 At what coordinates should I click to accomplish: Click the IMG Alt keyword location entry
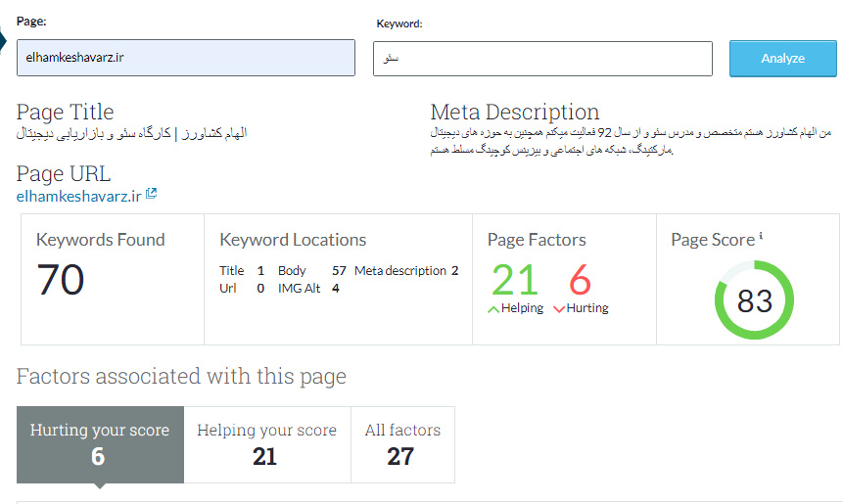coord(307,289)
